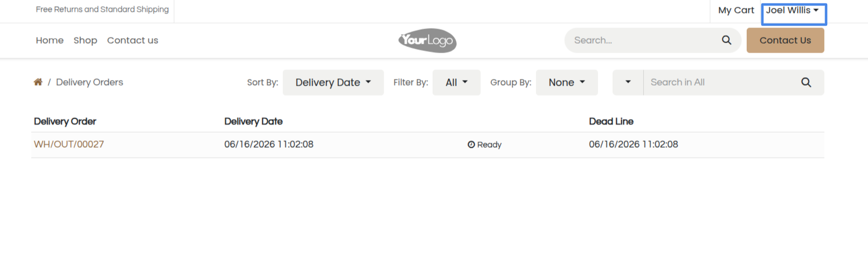Click the clock icon beside Ready status
Viewport: 868px width, 278px height.
[x=471, y=145]
